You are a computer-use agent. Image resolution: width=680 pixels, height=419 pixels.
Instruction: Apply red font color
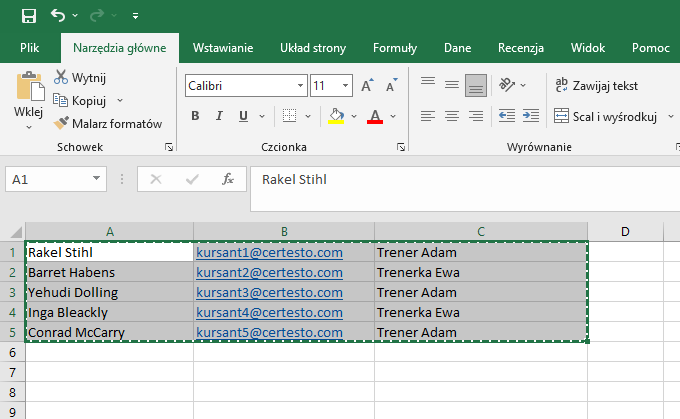(375, 116)
